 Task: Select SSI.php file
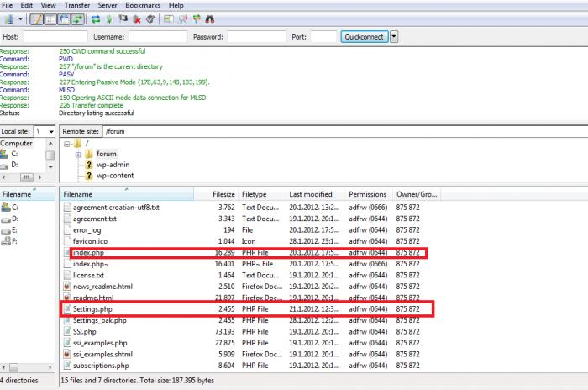point(84,332)
